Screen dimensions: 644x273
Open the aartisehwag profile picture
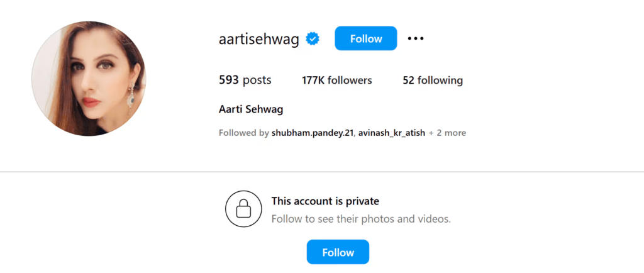[x=89, y=79]
